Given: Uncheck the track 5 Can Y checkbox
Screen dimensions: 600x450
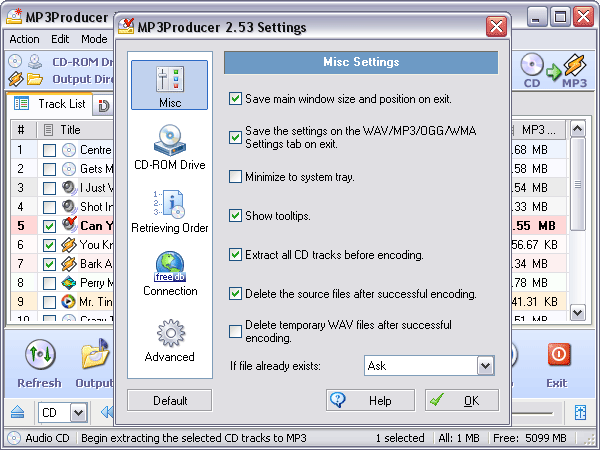Looking at the screenshot, I should pos(49,226).
